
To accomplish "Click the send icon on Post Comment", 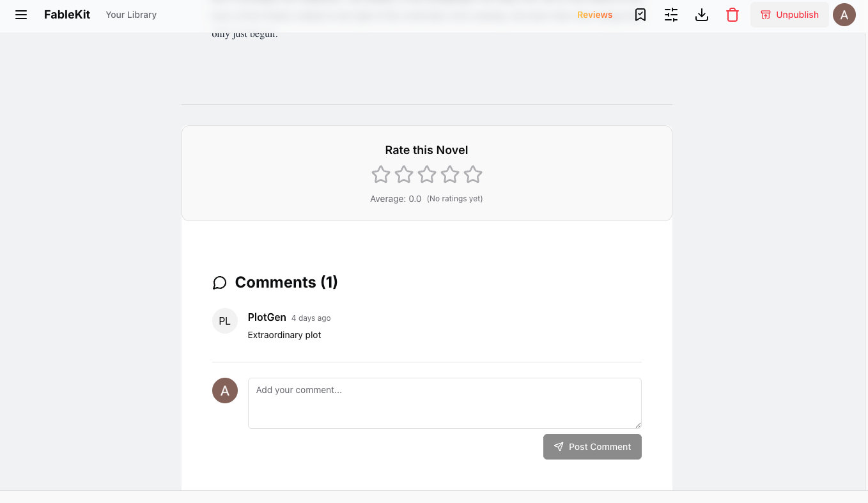I will [559, 447].
